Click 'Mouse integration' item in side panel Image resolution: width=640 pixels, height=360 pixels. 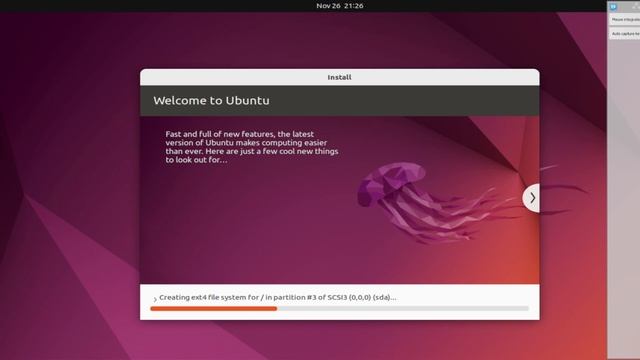[x=625, y=20]
